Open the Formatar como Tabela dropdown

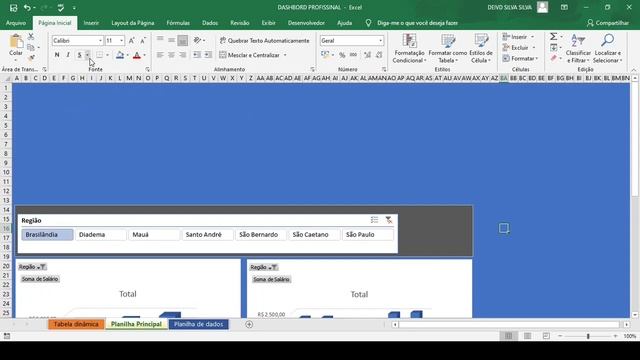[x=447, y=49]
